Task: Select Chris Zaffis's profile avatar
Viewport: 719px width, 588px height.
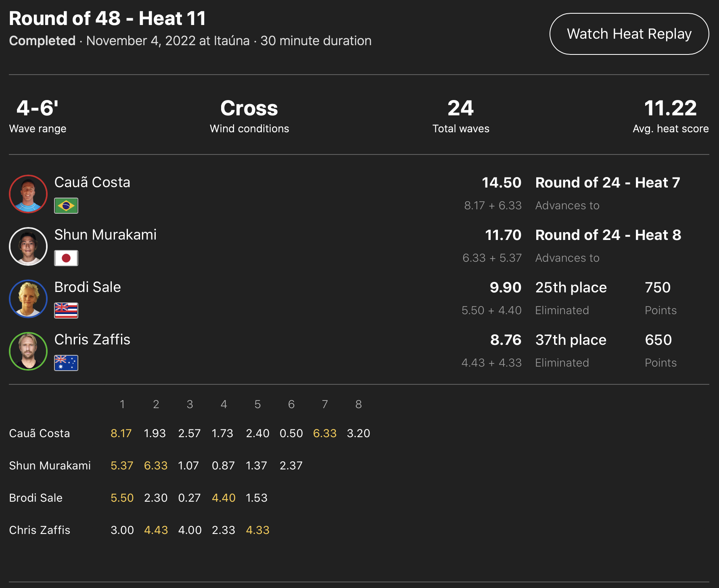Action: [28, 351]
